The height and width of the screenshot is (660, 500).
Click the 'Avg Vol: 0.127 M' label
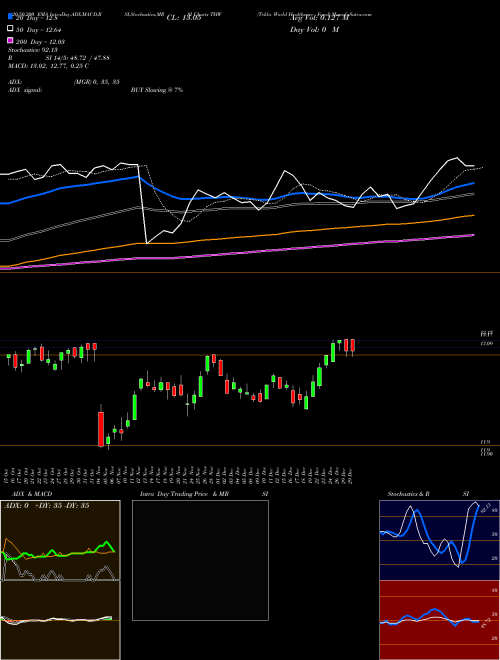[319, 18]
